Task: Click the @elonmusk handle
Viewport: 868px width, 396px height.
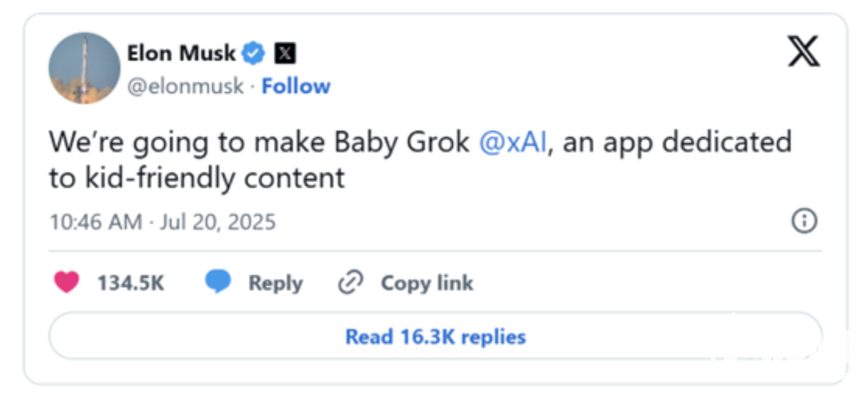Action: (x=185, y=86)
